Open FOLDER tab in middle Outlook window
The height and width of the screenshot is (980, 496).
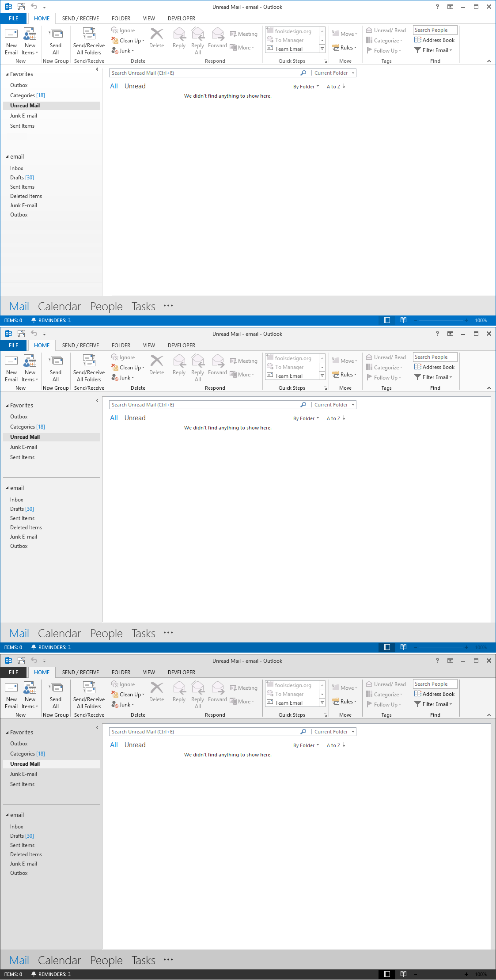[121, 345]
